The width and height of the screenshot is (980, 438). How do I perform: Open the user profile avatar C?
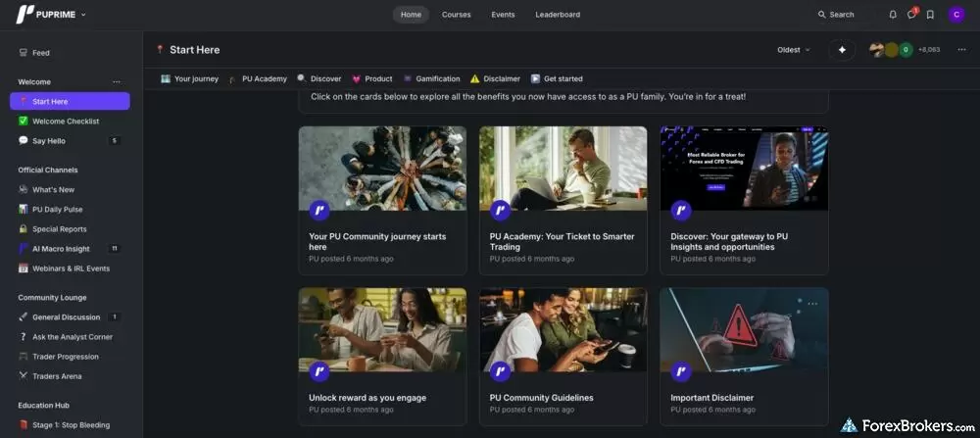(x=956, y=15)
